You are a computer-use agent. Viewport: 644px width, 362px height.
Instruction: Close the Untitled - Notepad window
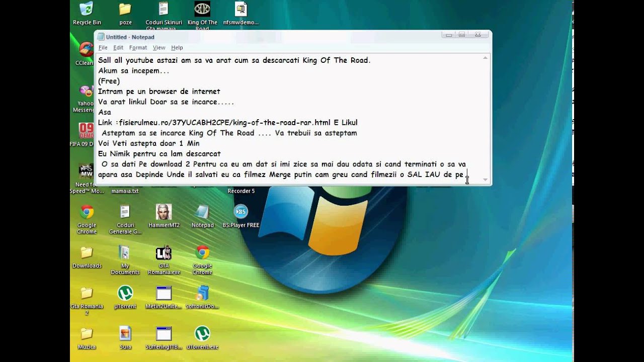point(478,35)
